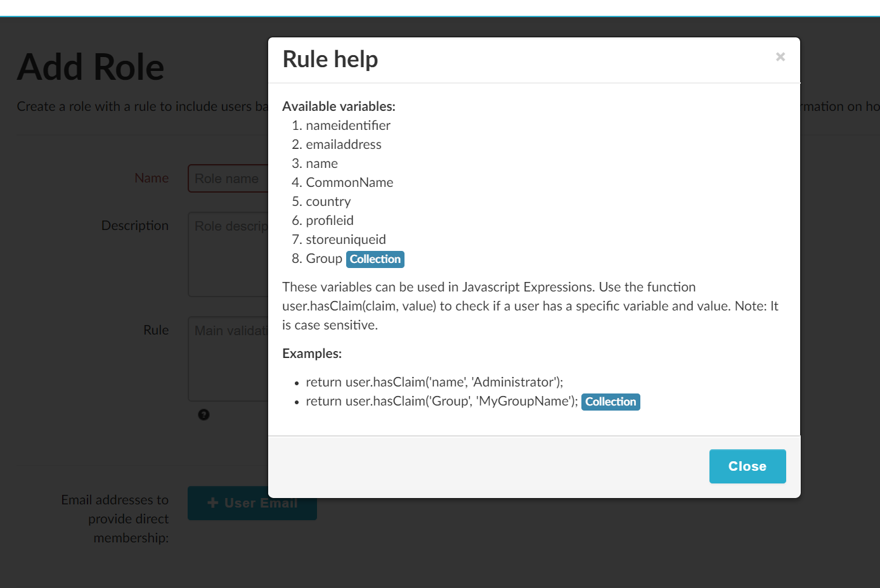Focus the Role name input field
Image resolution: width=880 pixels, height=588 pixels.
point(228,178)
